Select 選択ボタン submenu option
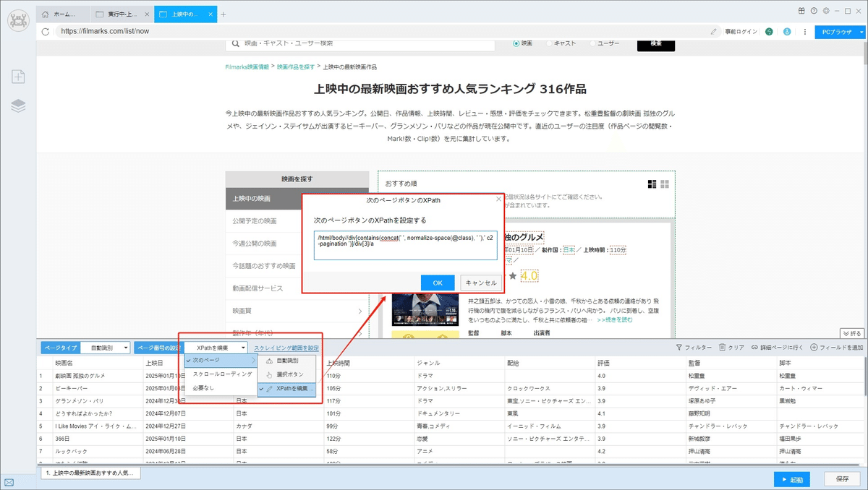Screen dimensions: 868x490 point(287,374)
